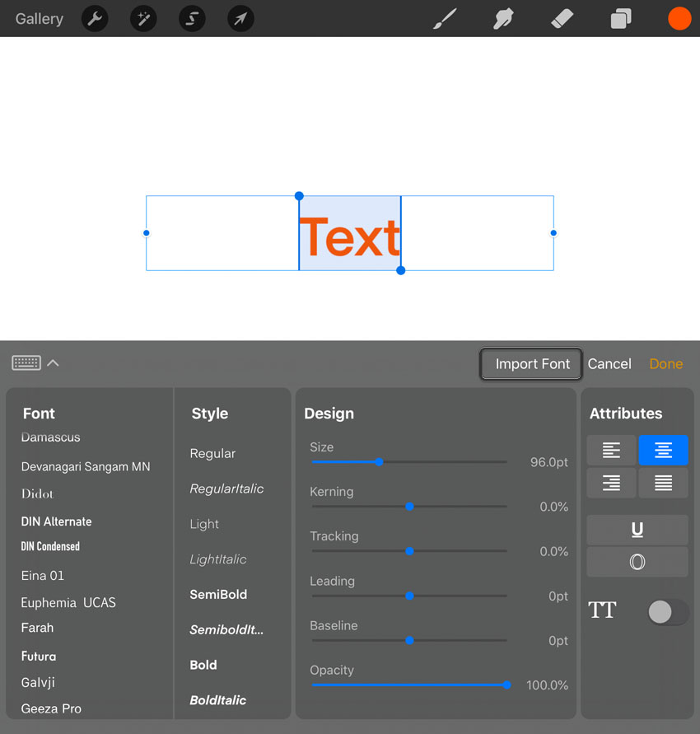The image size is (700, 734).
Task: Open the Adjustments magic wand menu
Action: 143,18
